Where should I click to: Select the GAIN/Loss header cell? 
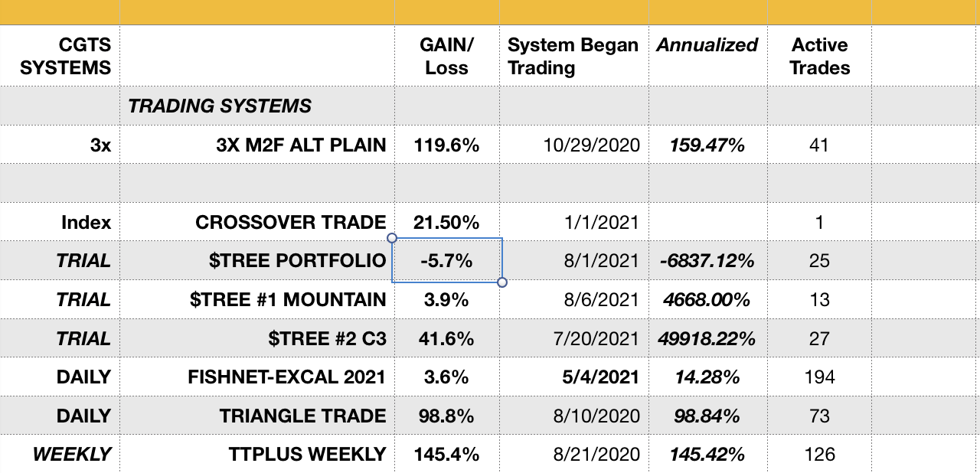click(446, 56)
